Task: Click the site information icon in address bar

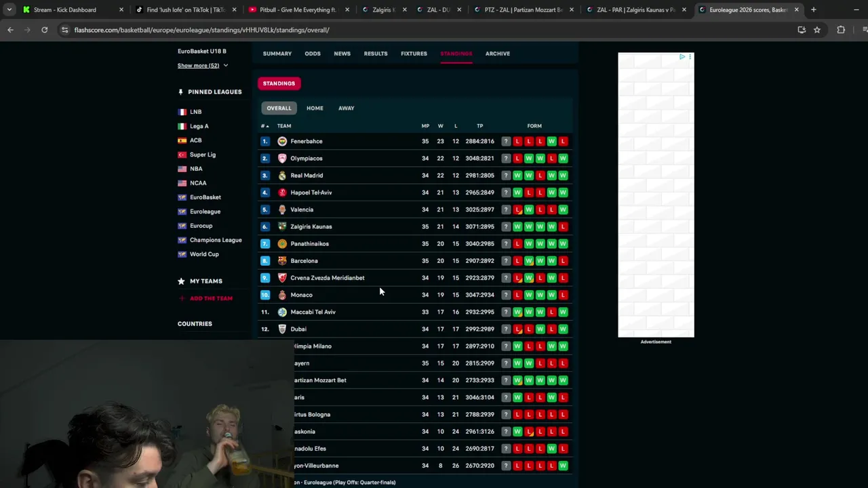Action: (64, 30)
